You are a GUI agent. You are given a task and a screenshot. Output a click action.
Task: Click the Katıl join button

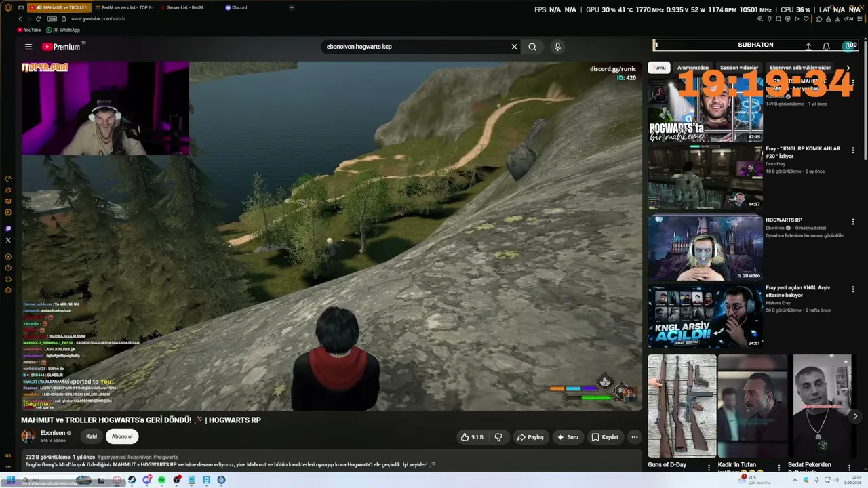pyautogui.click(x=92, y=436)
